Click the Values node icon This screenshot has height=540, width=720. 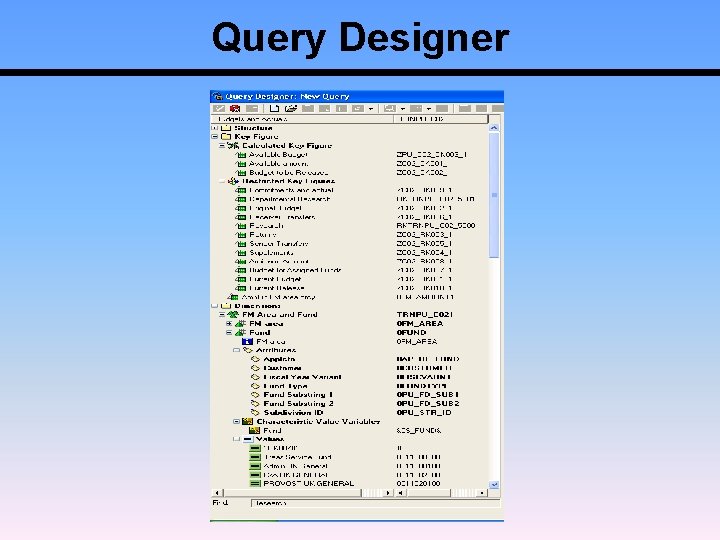(248, 439)
